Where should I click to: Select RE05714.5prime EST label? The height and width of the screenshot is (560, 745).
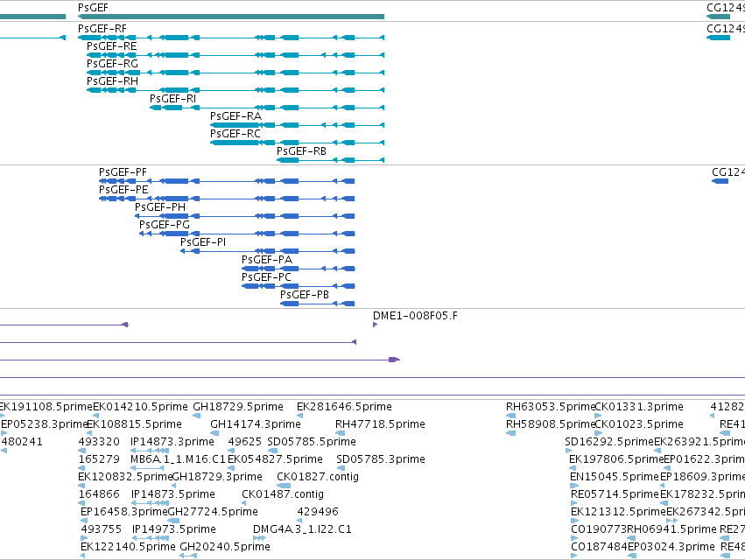[615, 495]
